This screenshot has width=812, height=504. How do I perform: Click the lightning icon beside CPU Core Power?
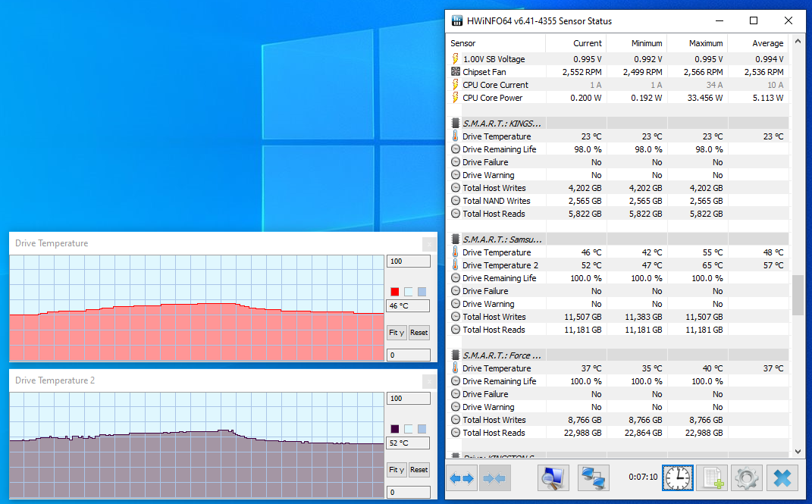tap(455, 97)
